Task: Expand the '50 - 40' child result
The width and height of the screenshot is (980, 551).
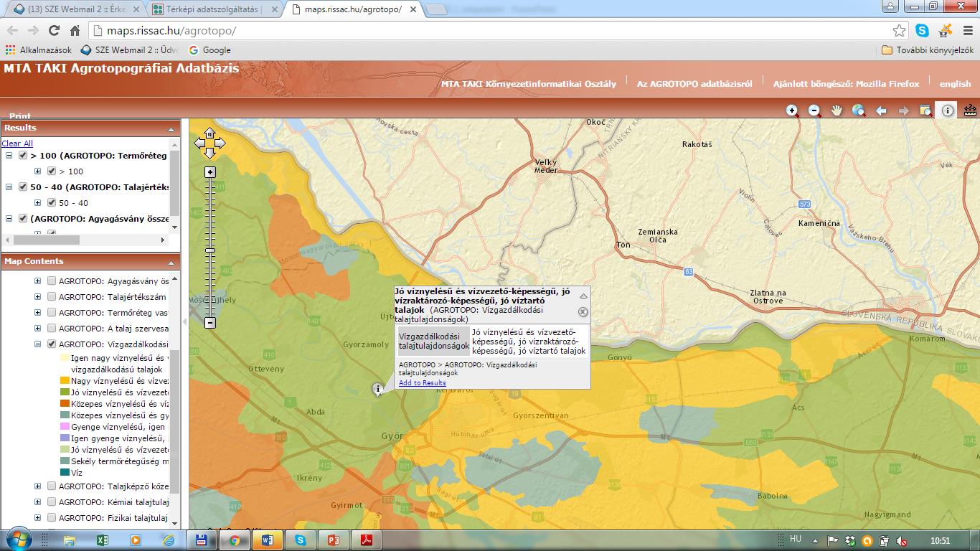Action: point(38,203)
